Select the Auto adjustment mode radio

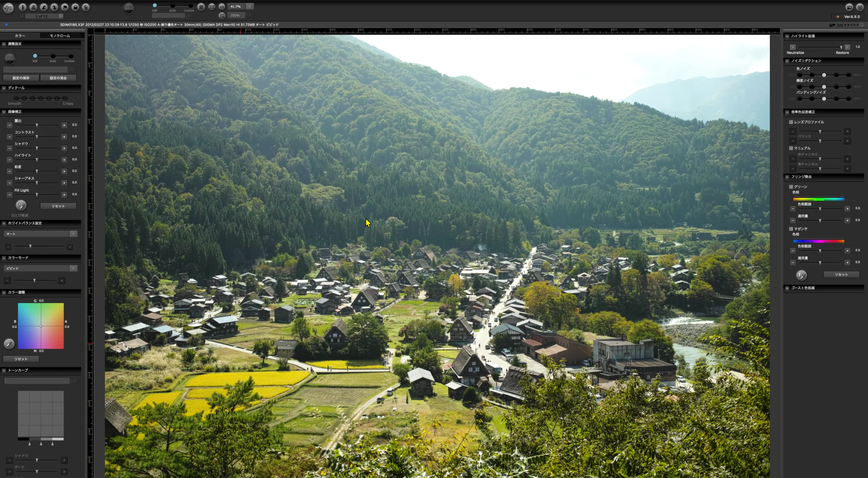click(x=53, y=56)
